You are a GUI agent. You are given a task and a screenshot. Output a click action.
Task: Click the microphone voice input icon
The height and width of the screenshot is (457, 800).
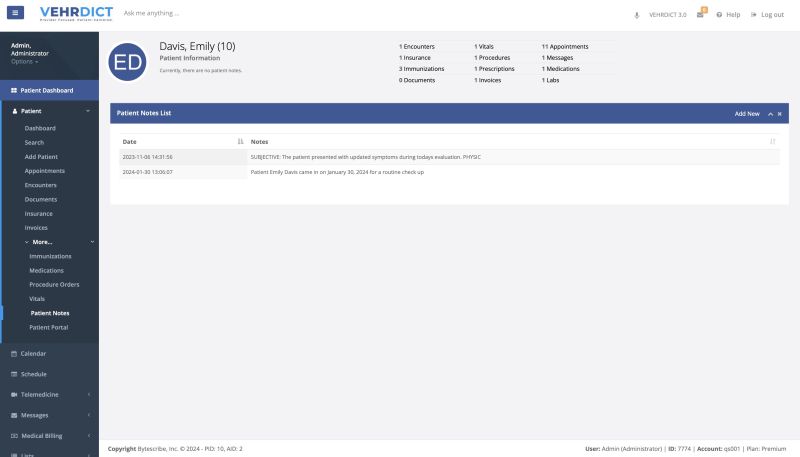coord(637,15)
